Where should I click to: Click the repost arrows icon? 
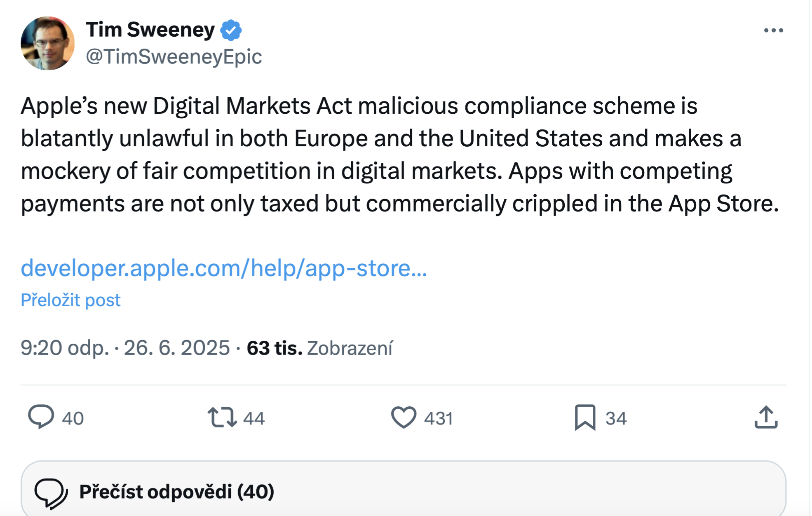tap(222, 417)
